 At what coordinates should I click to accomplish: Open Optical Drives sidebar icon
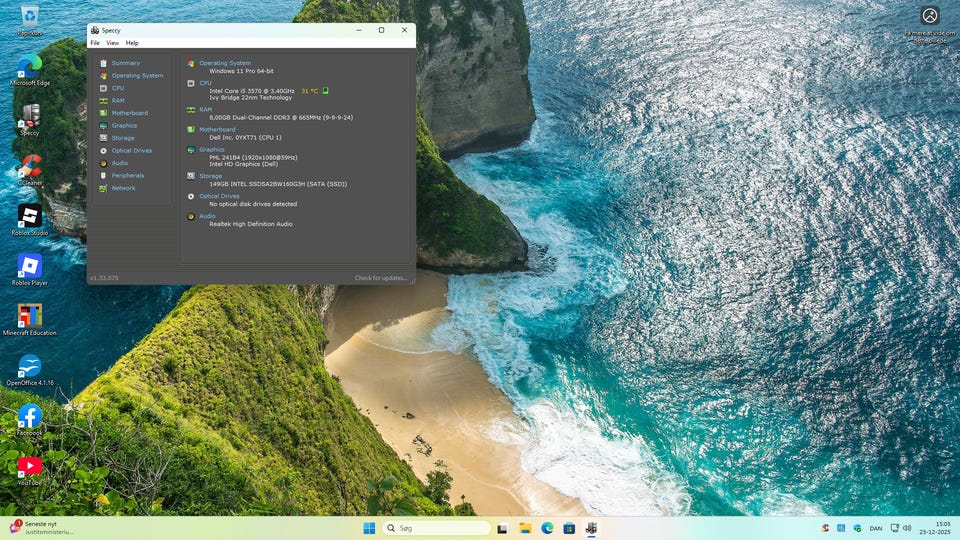[103, 151]
